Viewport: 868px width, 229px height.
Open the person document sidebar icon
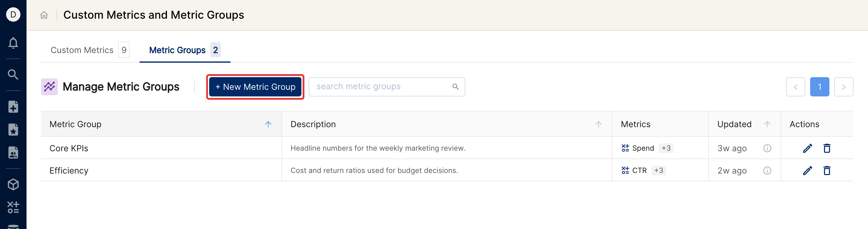[13, 152]
